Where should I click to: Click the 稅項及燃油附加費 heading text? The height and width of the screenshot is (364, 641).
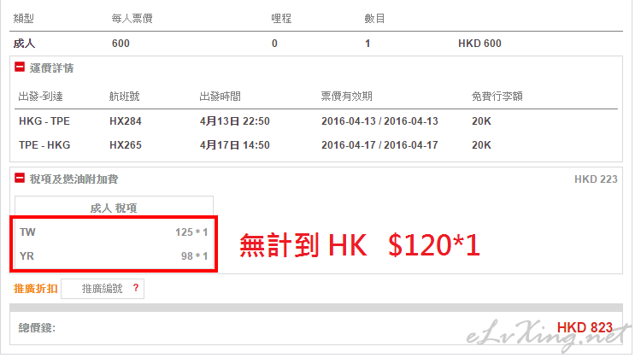74,179
